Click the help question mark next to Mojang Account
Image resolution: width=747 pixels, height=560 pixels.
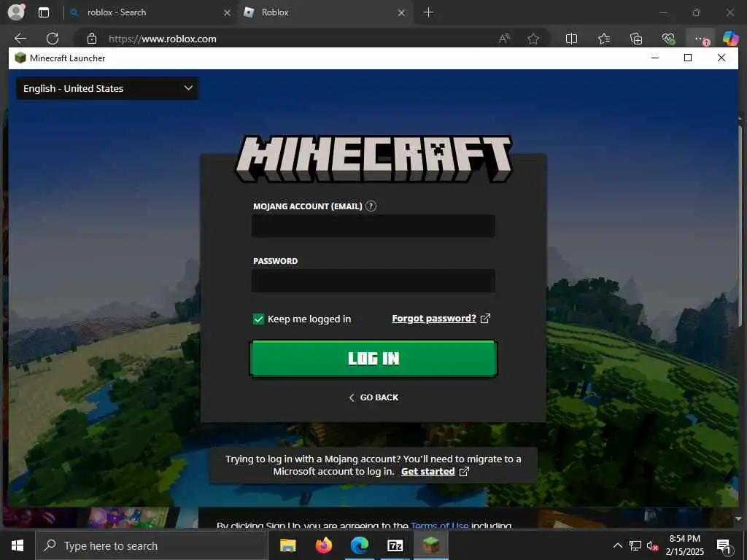pyautogui.click(x=371, y=206)
